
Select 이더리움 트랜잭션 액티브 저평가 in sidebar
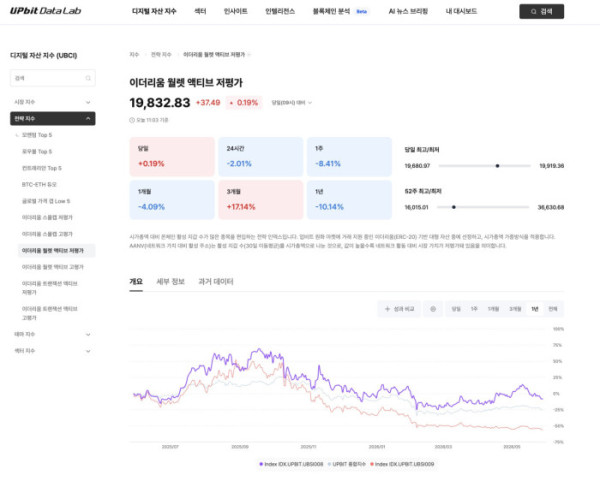coord(49,288)
